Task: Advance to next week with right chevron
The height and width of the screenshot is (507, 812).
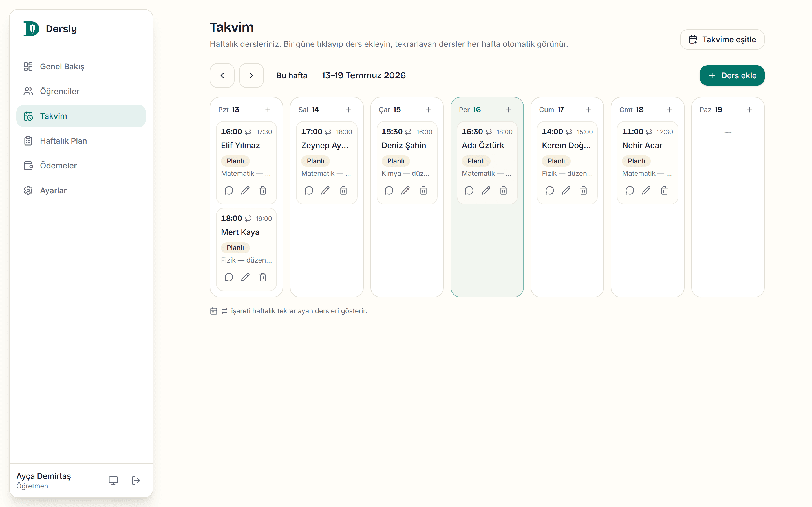Action: (x=251, y=75)
